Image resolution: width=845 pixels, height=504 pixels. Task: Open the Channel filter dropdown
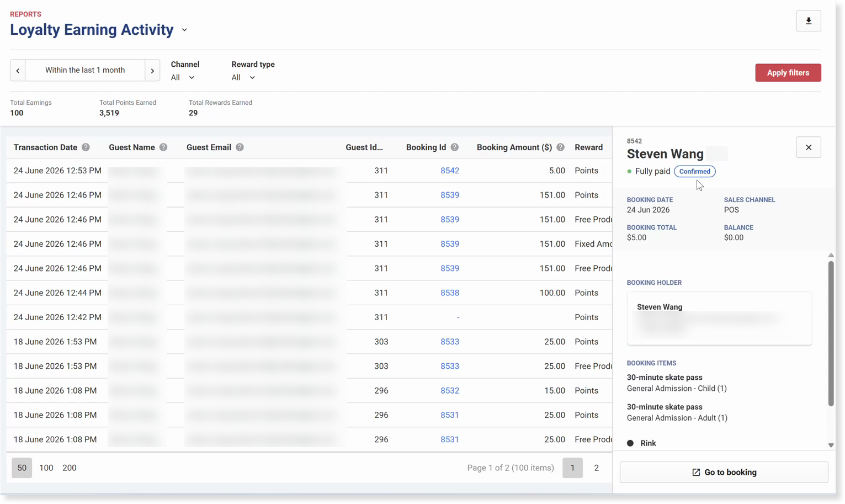coord(183,78)
